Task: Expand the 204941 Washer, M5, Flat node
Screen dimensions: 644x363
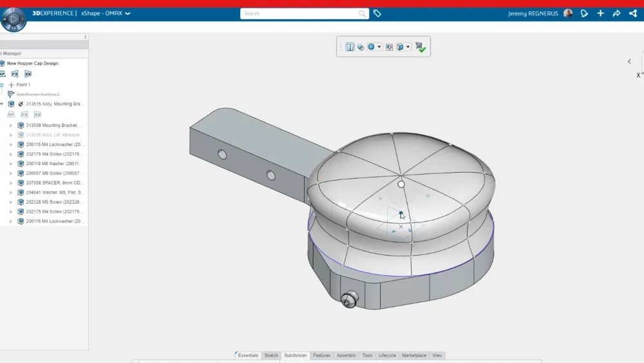Action: click(x=11, y=192)
